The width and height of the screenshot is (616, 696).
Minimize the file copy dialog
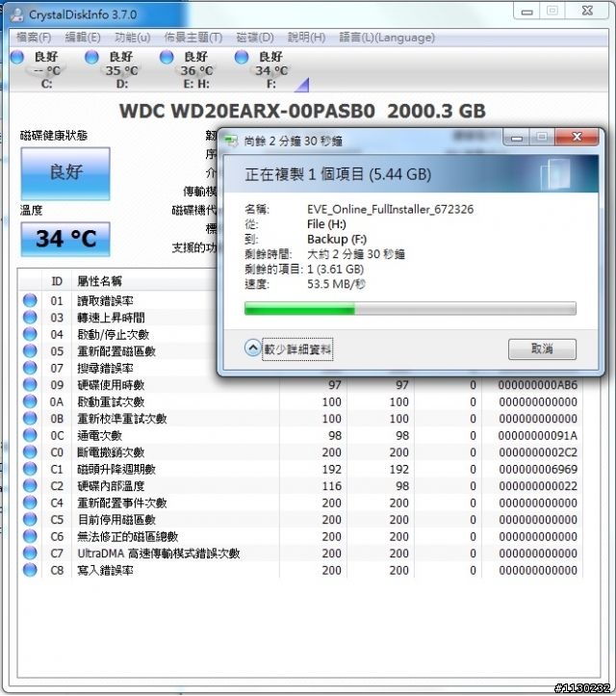517,138
